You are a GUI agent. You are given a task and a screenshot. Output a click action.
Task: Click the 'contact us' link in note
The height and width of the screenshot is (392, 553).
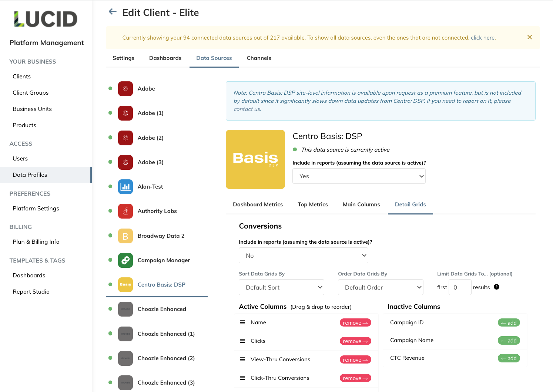247,109
